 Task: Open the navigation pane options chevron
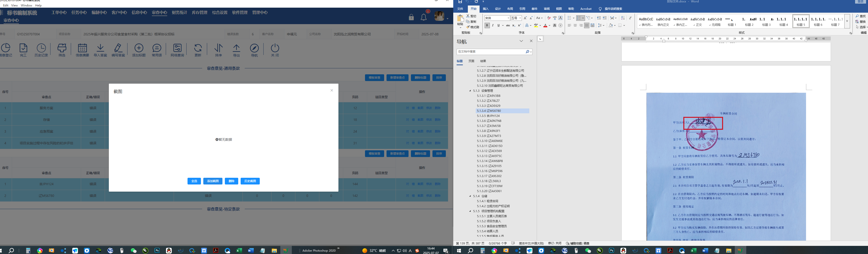coord(521,41)
